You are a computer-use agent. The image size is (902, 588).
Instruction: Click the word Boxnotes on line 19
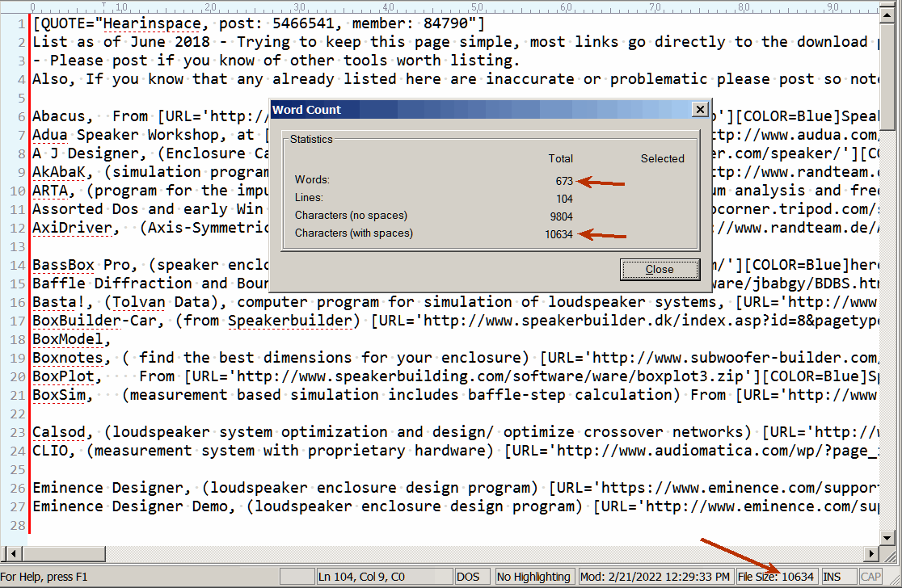tap(68, 358)
